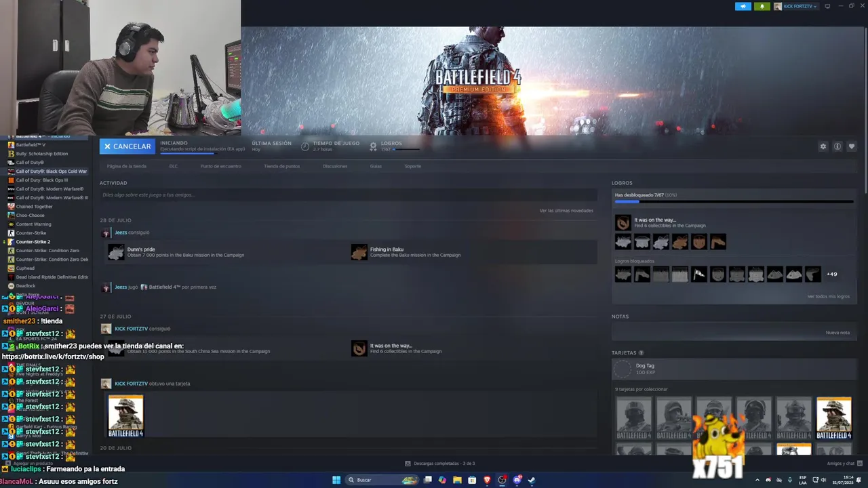Screen dimensions: 868x488
Task: Show hidden system tray icons chevron
Action: (x=757, y=480)
